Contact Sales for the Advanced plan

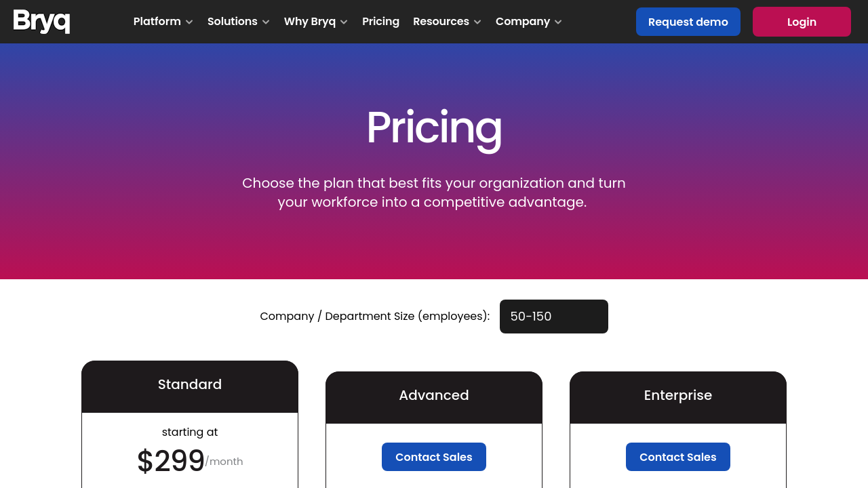click(x=434, y=457)
